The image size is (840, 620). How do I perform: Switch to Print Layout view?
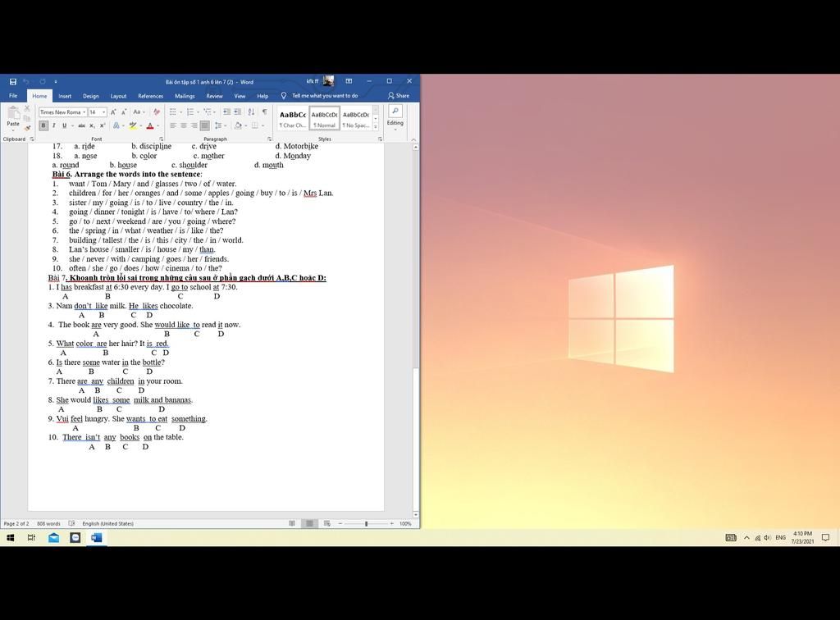pyautogui.click(x=309, y=523)
